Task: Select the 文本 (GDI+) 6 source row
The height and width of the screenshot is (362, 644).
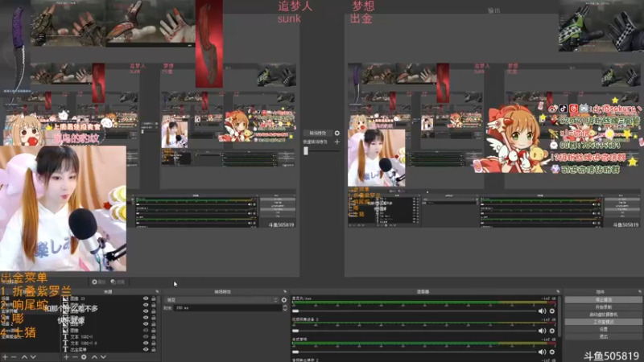Action: click(x=109, y=343)
